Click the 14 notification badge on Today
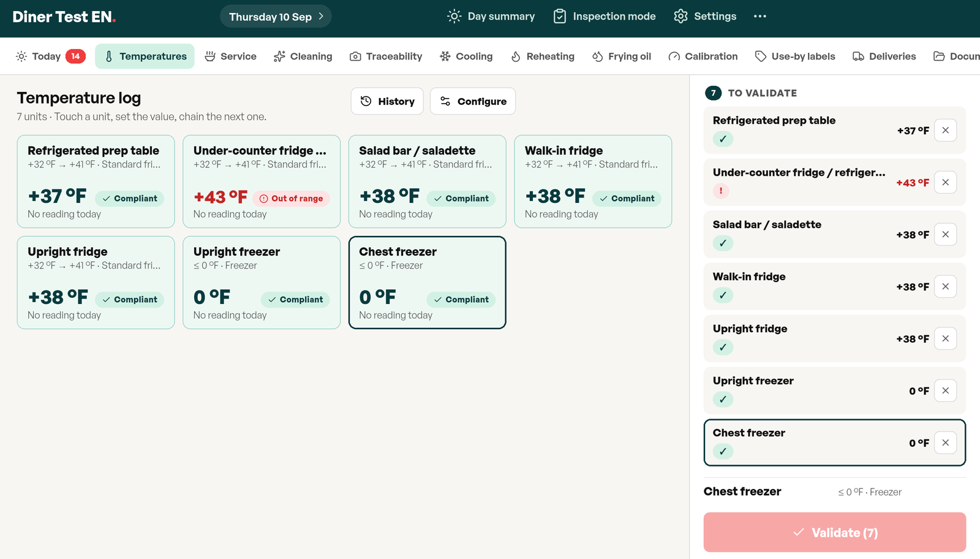This screenshot has height=559, width=980. 75,56
